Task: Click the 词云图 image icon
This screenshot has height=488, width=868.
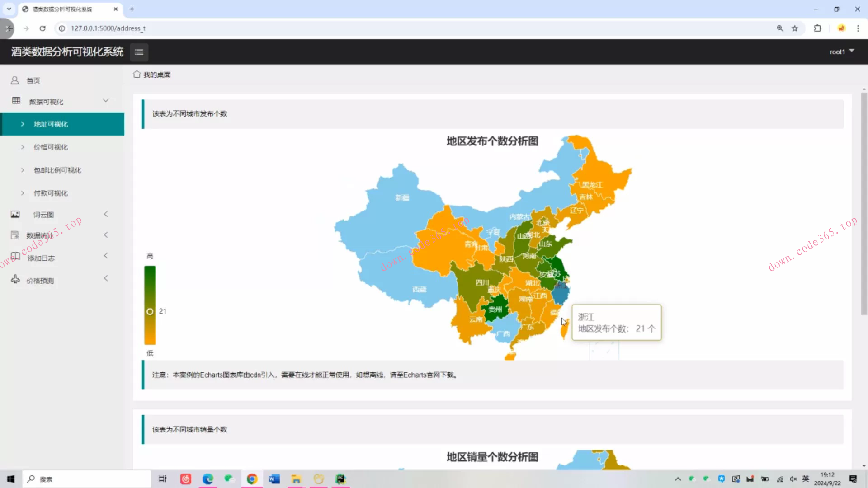Action: (x=15, y=214)
